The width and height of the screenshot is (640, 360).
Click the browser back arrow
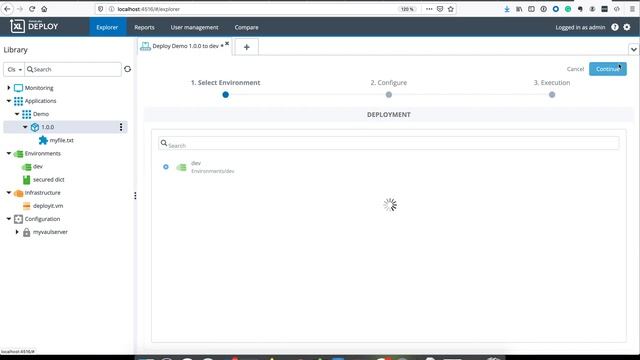[x=7, y=9]
